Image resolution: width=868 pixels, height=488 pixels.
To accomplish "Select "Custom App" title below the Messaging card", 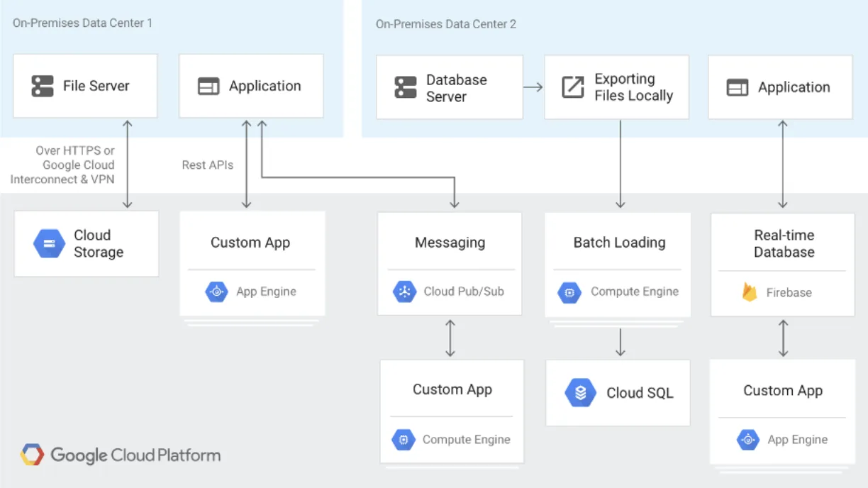I will [x=452, y=389].
